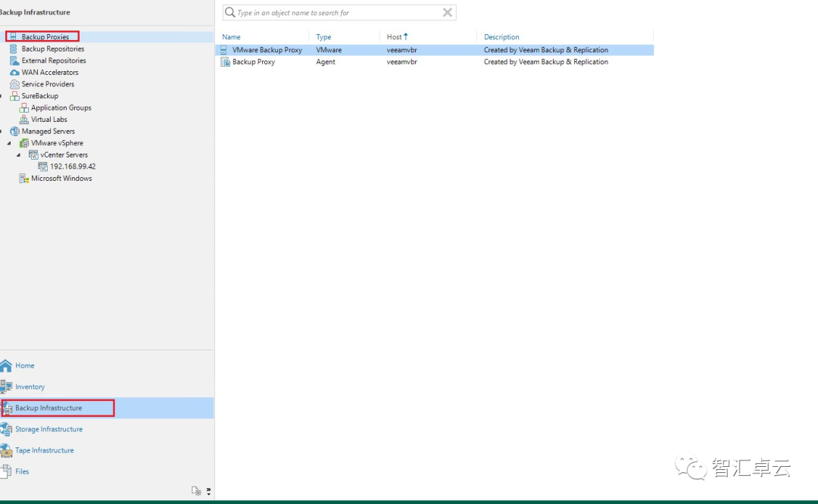The height and width of the screenshot is (504, 818).
Task: Select the VMware vSphere label
Action: (57, 143)
